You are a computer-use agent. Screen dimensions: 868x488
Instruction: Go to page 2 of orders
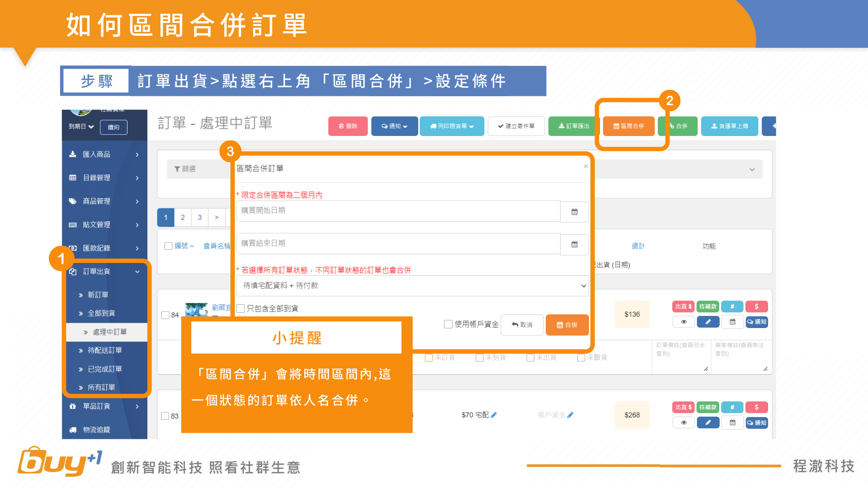[x=183, y=217]
